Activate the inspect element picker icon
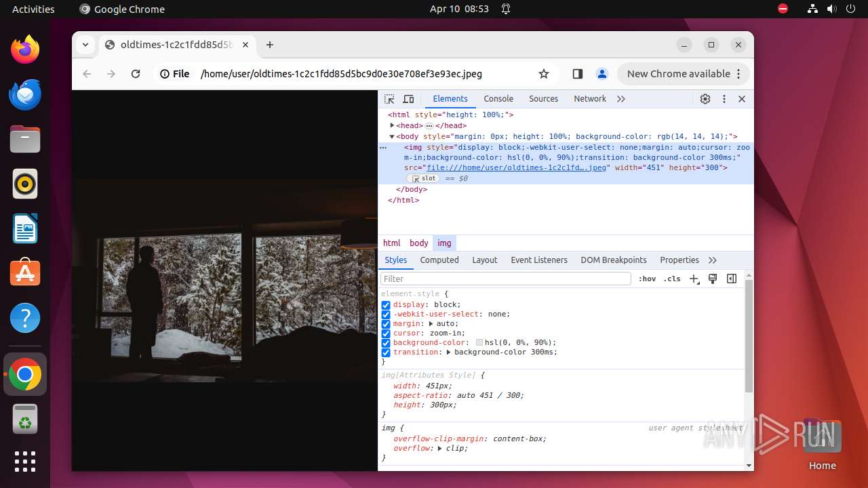 tap(389, 99)
